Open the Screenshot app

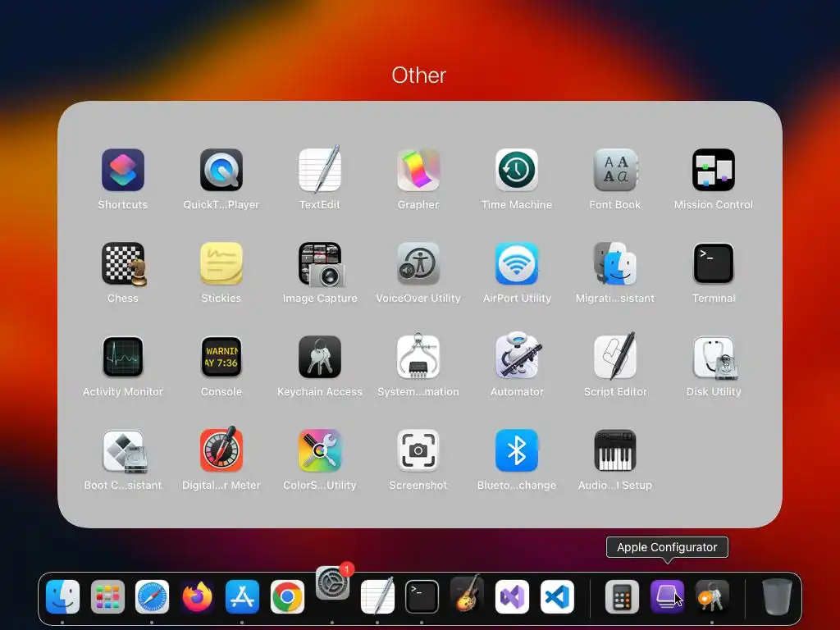[418, 451]
